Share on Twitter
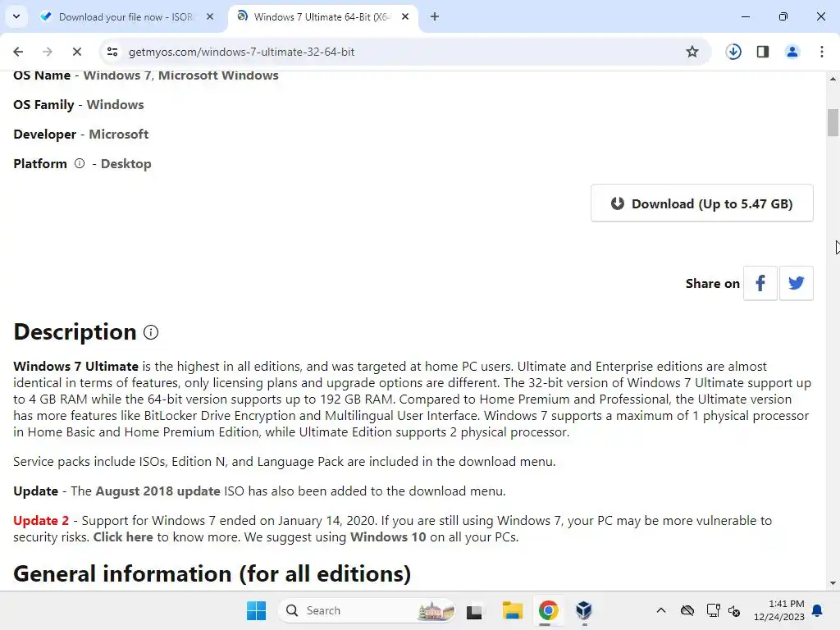This screenshot has width=840, height=630. pyautogui.click(x=796, y=283)
